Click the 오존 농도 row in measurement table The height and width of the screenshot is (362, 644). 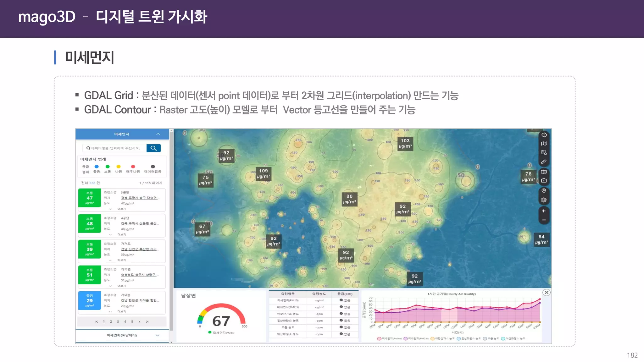[x=314, y=327]
